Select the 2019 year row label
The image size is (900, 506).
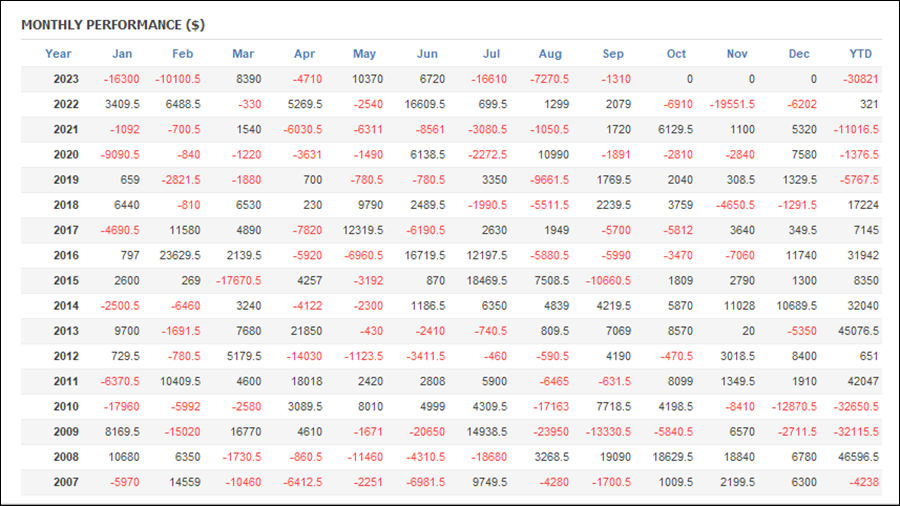coord(66,180)
